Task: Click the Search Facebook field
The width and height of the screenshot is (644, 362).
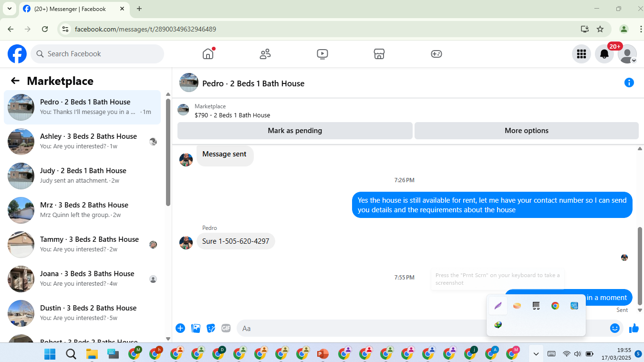Action: tap(97, 54)
